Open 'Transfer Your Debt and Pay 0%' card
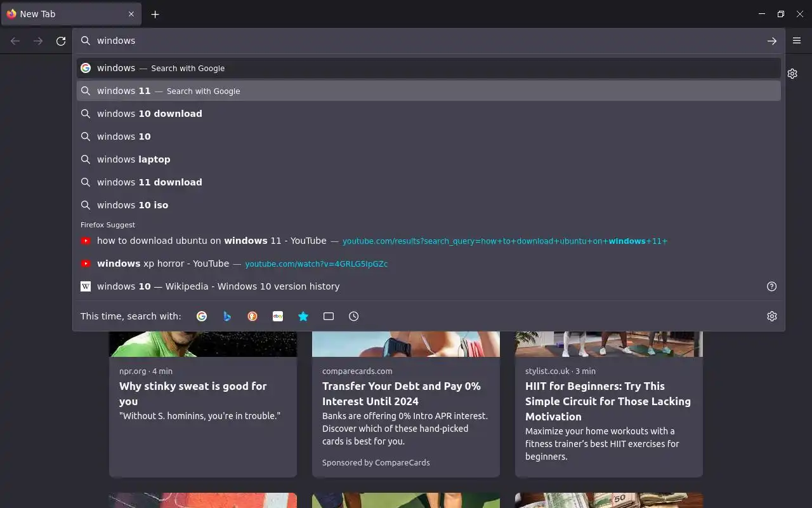Viewport: 812px width, 508px height. click(x=406, y=404)
